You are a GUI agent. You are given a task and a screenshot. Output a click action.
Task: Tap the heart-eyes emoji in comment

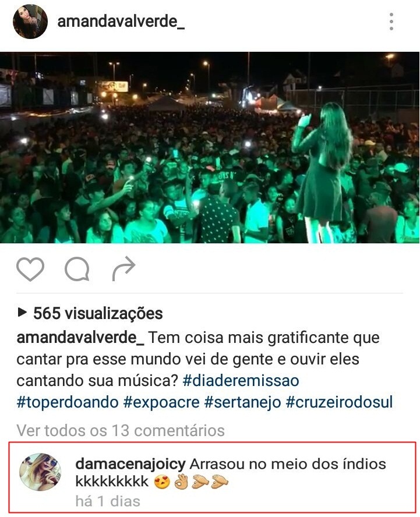(162, 482)
